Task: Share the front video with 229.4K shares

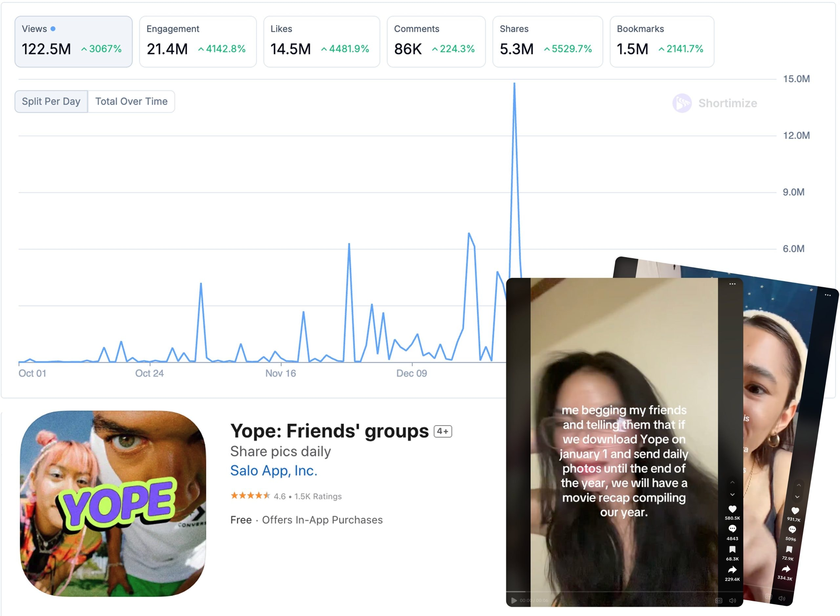Action: pos(732,569)
